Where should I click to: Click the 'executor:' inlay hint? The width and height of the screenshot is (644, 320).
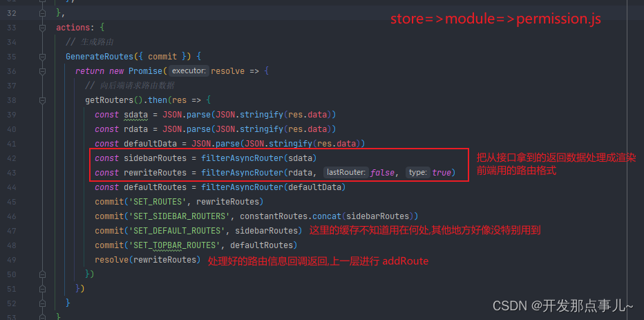point(189,71)
